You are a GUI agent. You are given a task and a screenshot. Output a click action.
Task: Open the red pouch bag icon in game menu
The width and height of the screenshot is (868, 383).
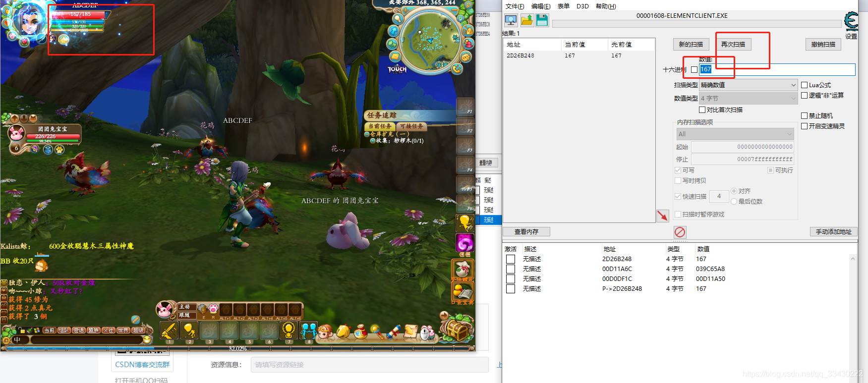point(360,332)
